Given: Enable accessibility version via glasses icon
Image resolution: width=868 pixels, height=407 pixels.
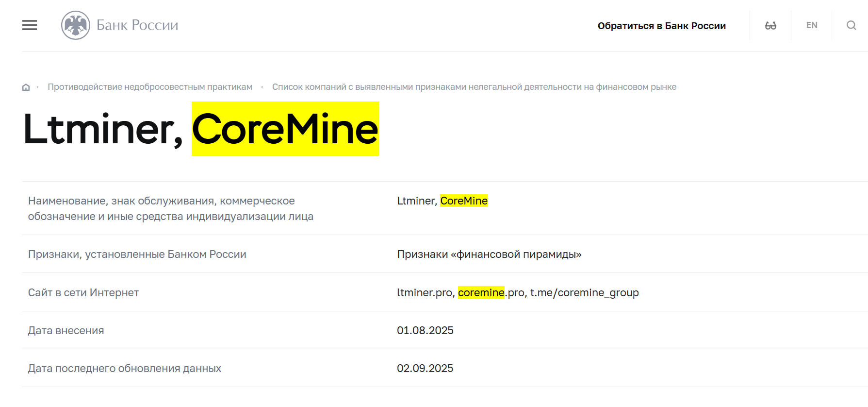Looking at the screenshot, I should (x=770, y=25).
